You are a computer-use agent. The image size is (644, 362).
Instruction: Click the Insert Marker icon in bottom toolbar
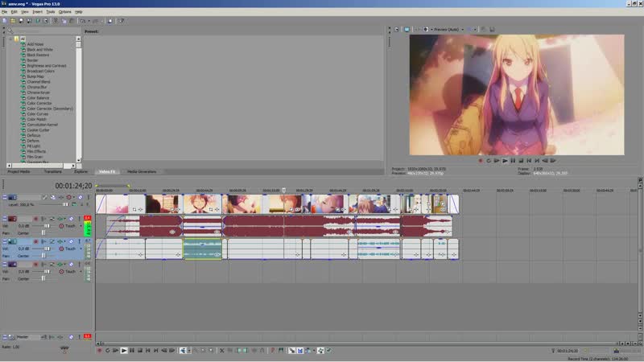point(273,351)
